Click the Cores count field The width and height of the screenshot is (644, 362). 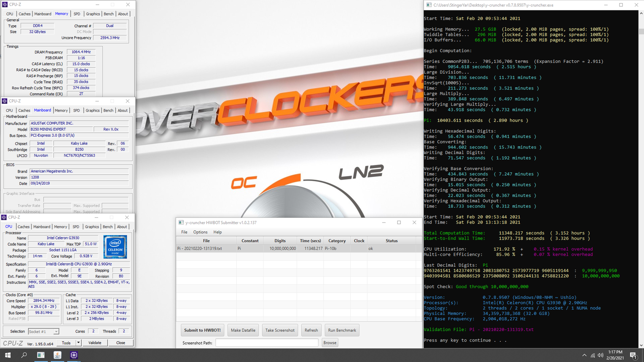coord(93,331)
